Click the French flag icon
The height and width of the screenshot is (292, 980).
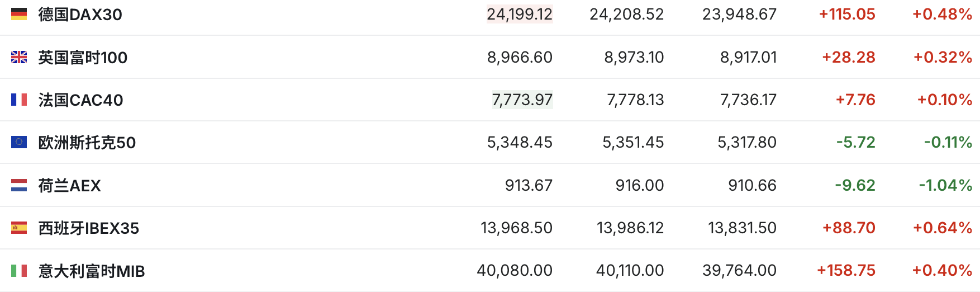pos(19,100)
